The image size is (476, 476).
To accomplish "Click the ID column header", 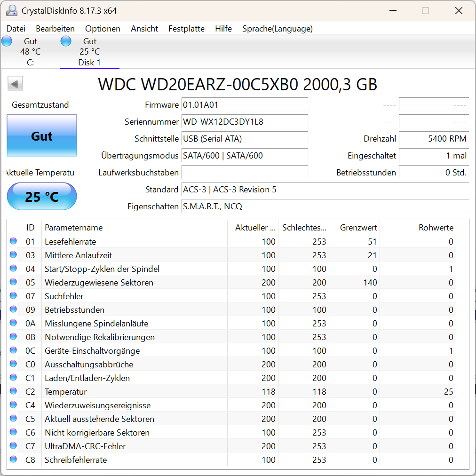I will (31, 227).
